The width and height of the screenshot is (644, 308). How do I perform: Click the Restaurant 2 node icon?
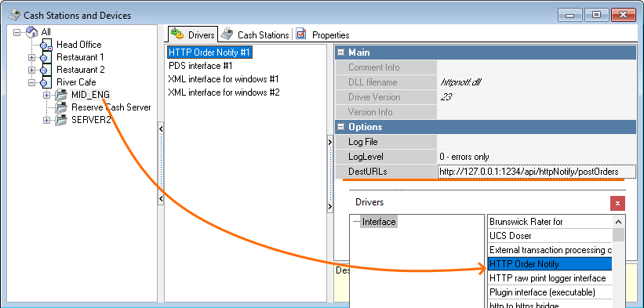point(46,70)
